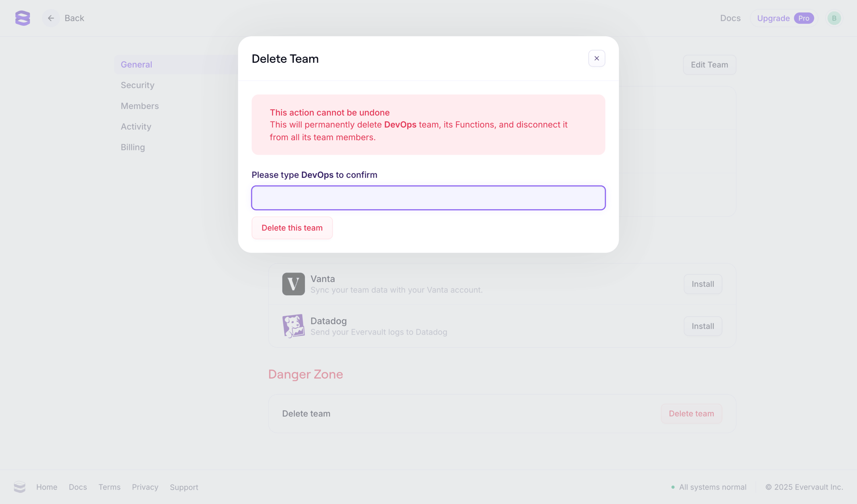Screen dimensions: 857x504
Task: Click Edit Team
Action: (709, 65)
